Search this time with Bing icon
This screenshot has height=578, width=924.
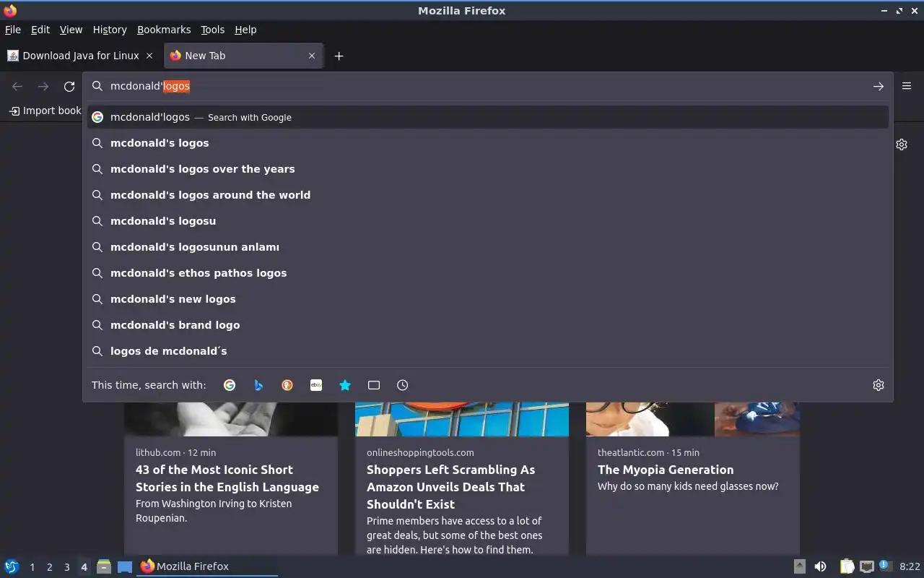(258, 385)
